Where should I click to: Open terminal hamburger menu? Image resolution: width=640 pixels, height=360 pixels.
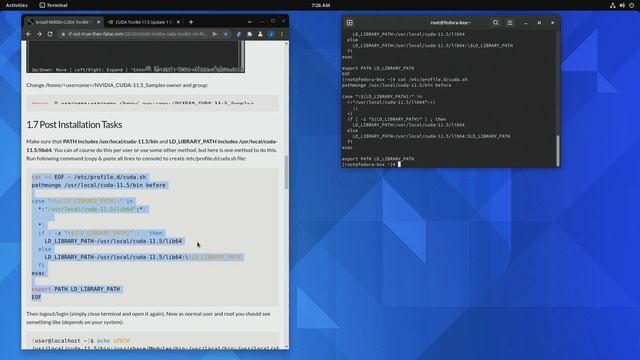510,23
